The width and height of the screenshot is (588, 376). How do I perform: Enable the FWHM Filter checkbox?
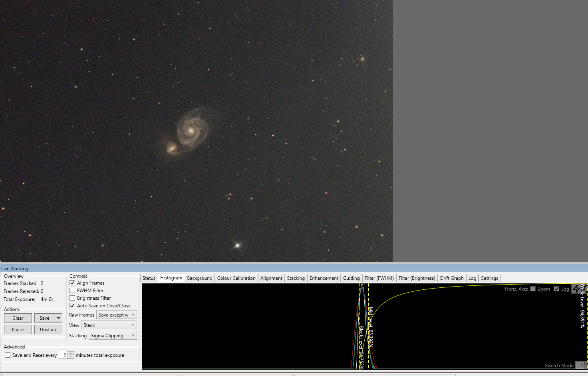coord(72,291)
